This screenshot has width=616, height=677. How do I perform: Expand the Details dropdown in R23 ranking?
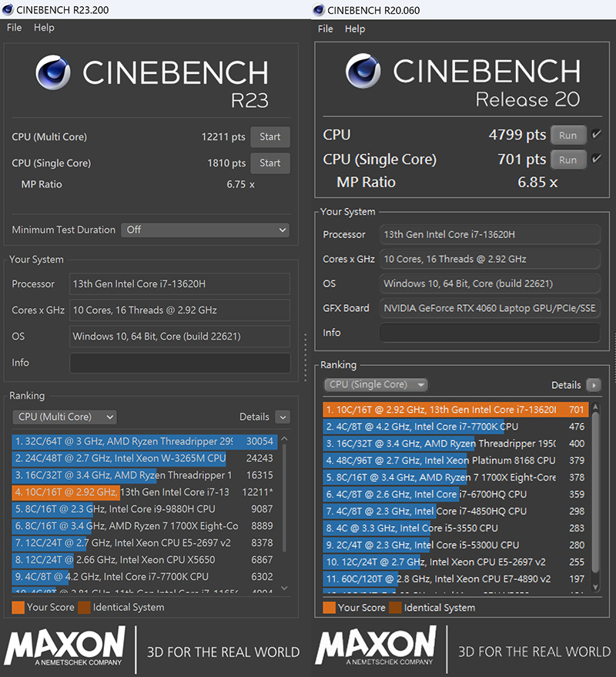pos(283,417)
